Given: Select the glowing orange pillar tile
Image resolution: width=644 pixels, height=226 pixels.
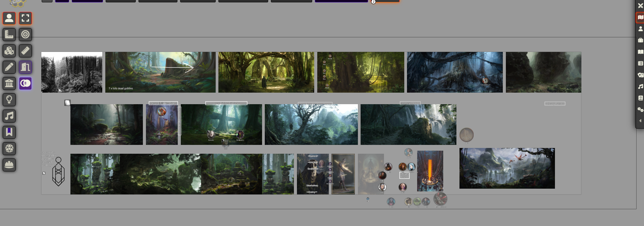Looking at the screenshot, I should (430, 171).
